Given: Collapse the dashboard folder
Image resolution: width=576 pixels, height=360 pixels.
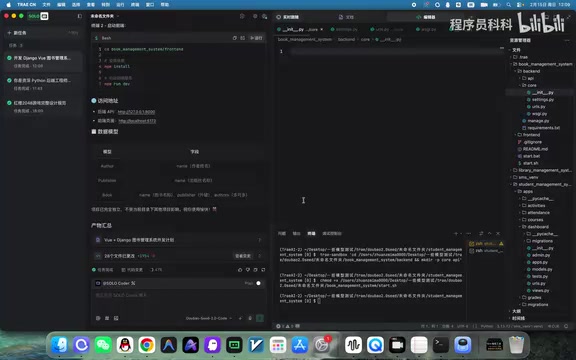Looking at the screenshot, I should click(x=535, y=227).
